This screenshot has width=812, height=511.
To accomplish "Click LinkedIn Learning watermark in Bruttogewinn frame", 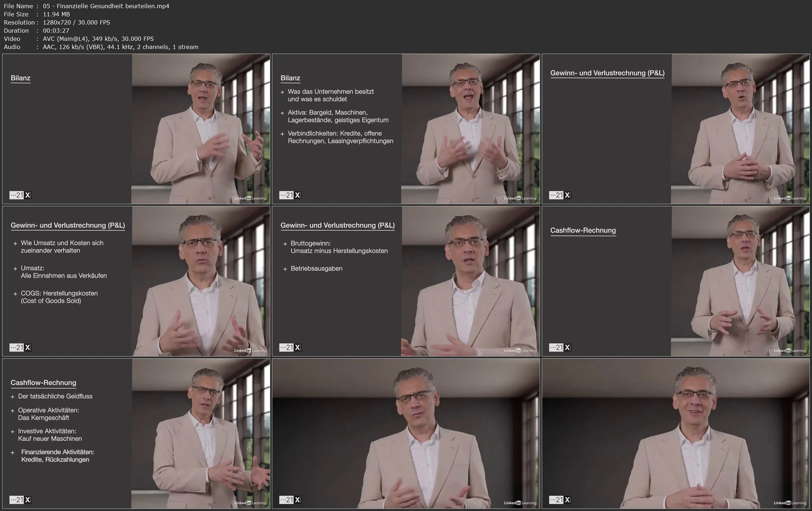I will 520,350.
